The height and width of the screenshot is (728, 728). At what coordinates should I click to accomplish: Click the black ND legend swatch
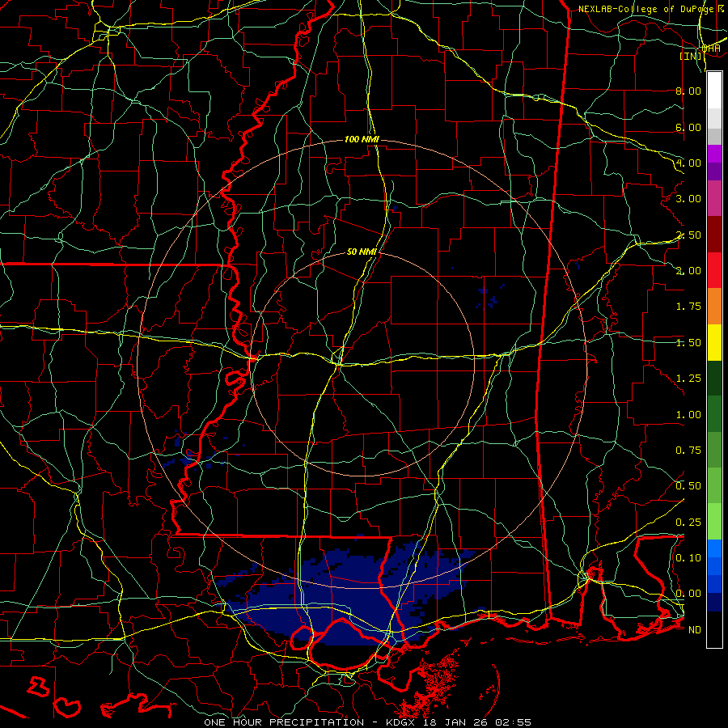coord(714,629)
